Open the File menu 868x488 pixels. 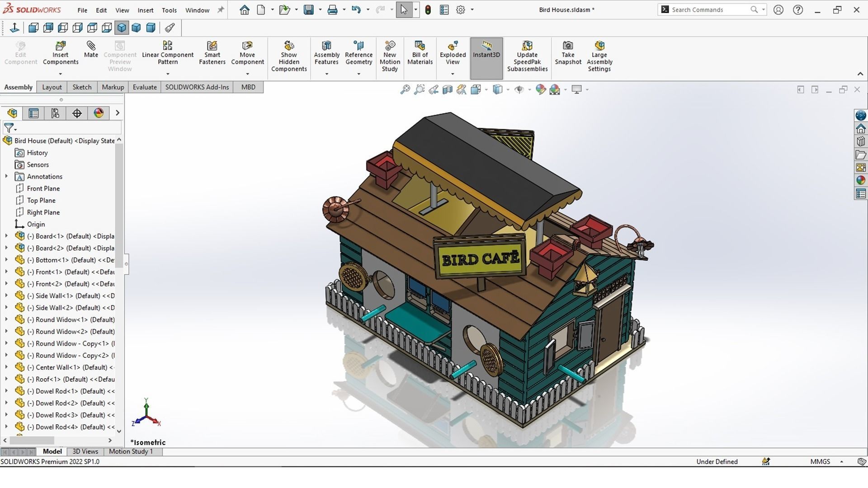coord(82,10)
